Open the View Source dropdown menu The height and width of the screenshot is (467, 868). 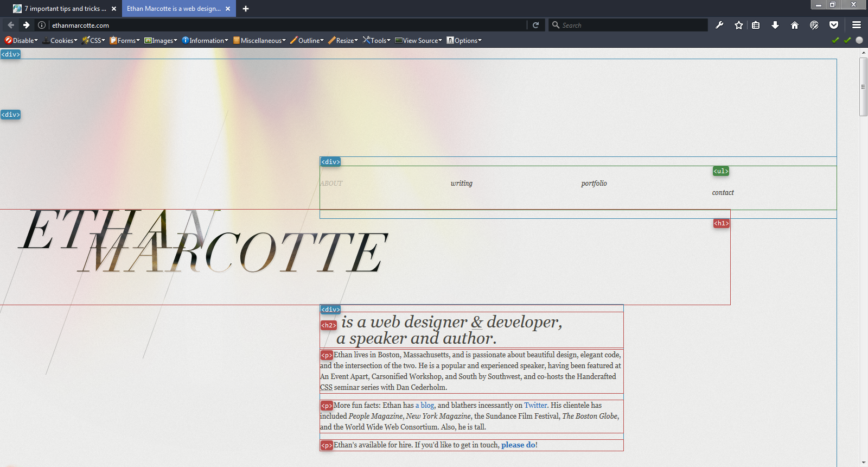(x=418, y=40)
